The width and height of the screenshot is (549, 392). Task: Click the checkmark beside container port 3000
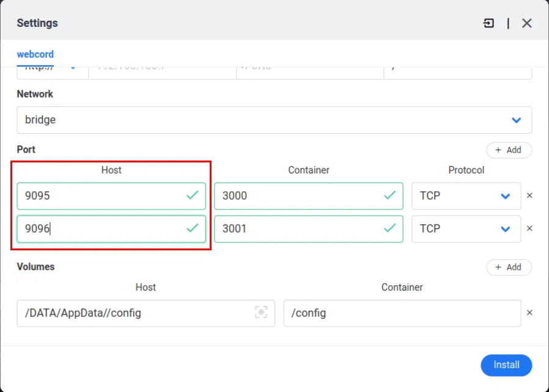390,196
